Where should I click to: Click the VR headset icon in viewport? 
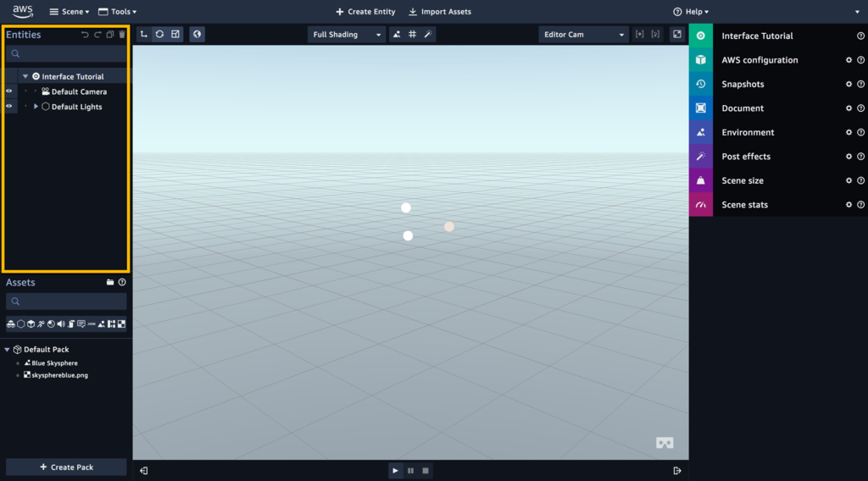click(665, 443)
